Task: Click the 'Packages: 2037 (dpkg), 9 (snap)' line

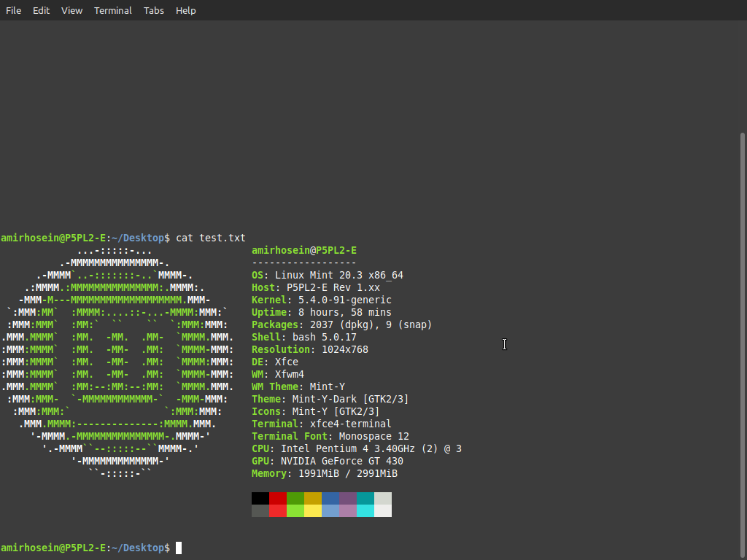Action: pos(341,324)
